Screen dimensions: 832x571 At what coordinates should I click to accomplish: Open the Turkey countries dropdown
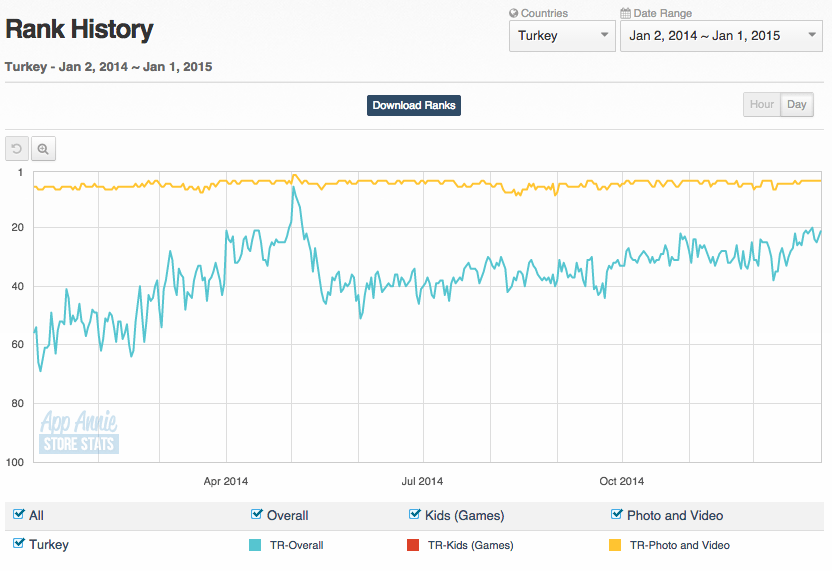pos(562,36)
